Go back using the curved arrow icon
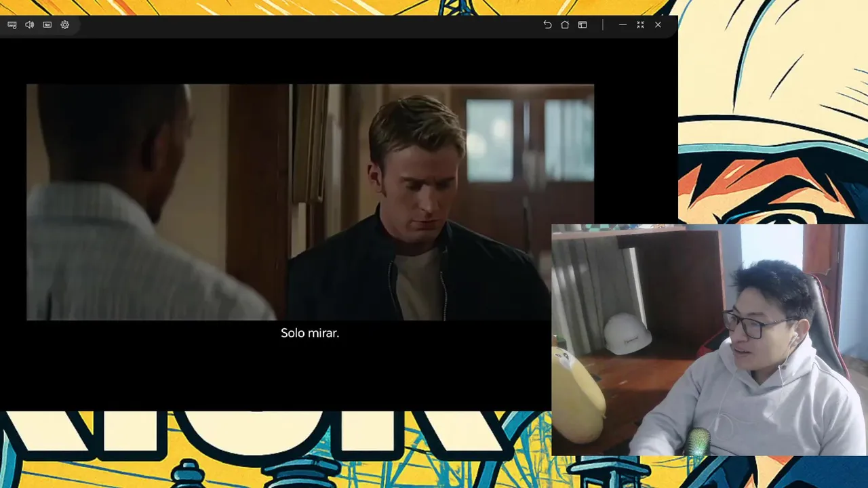The image size is (868, 488). (x=547, y=24)
